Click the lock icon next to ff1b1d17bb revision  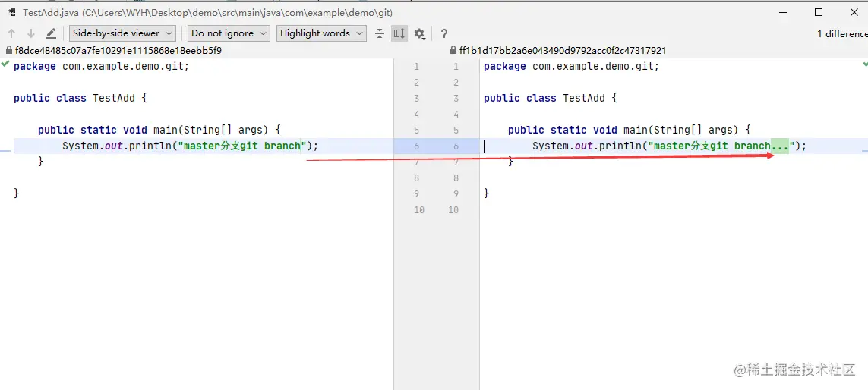[x=454, y=50]
